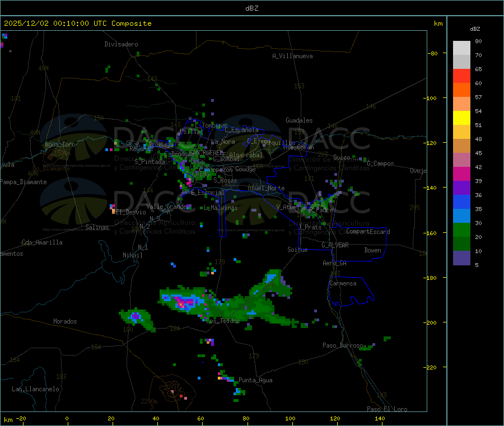The height and width of the screenshot is (426, 504).
Task: Select the white 80 dBZ legend swatch
Action: 461,48
